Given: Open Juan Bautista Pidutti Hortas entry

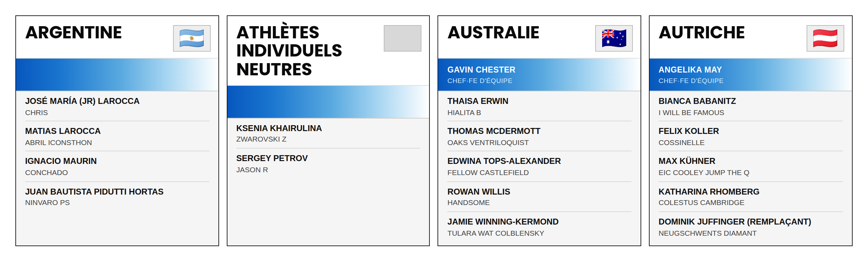Looking at the screenshot, I should (x=117, y=197).
